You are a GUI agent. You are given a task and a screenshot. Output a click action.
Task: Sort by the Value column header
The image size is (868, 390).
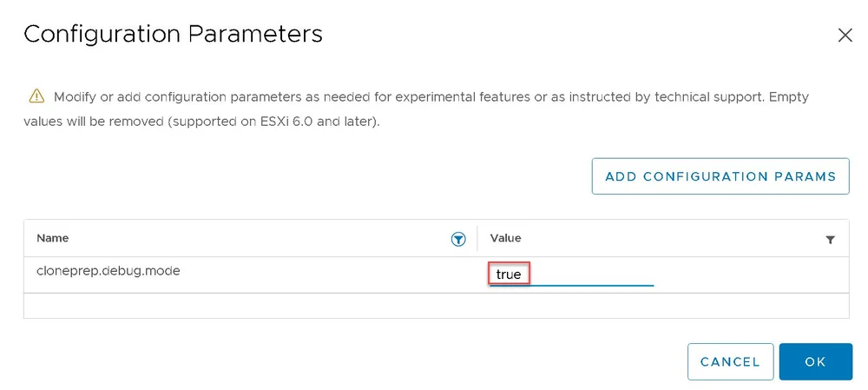505,238
